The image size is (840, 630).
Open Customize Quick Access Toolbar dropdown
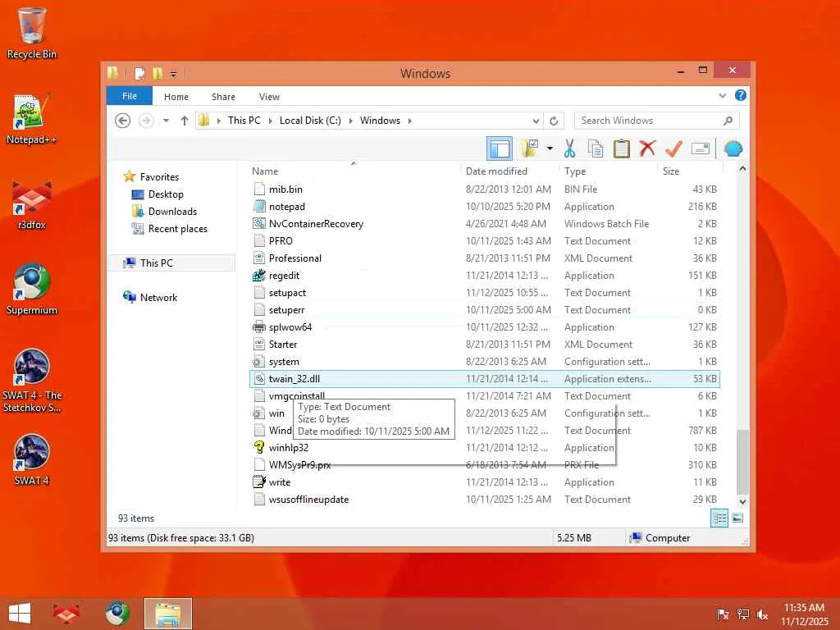[x=174, y=74]
